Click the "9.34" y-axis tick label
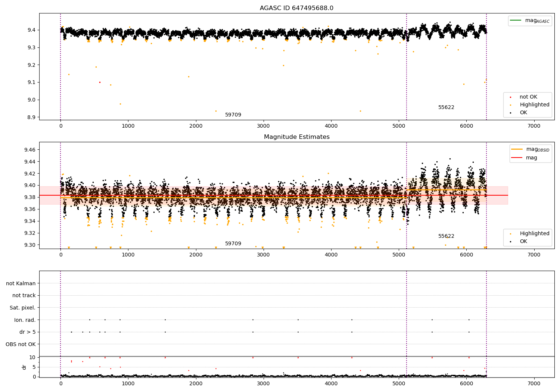Viewport: 560px width, 392px height. point(29,221)
